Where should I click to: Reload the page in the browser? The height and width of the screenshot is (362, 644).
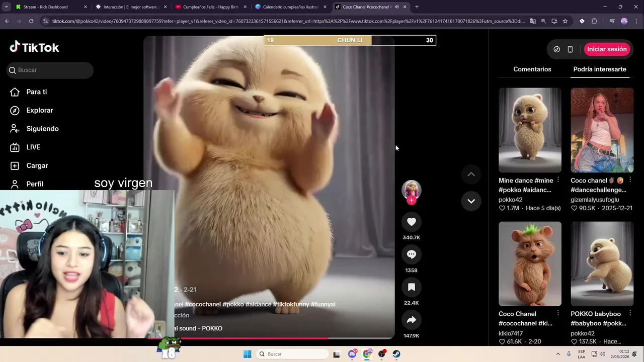(x=31, y=21)
